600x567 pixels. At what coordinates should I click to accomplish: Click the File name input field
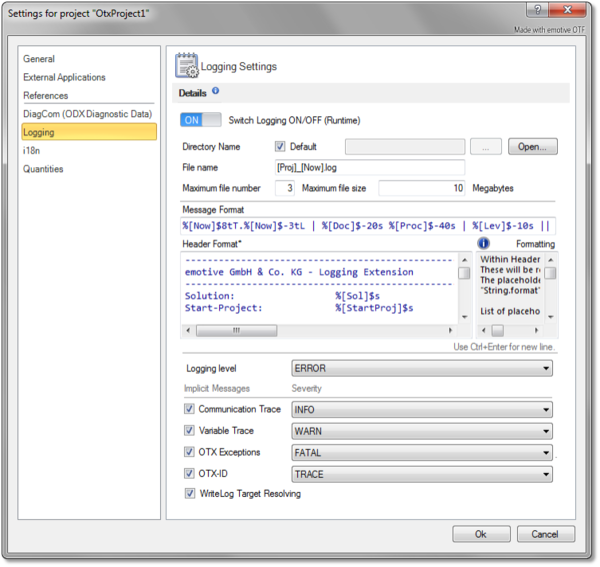click(369, 167)
